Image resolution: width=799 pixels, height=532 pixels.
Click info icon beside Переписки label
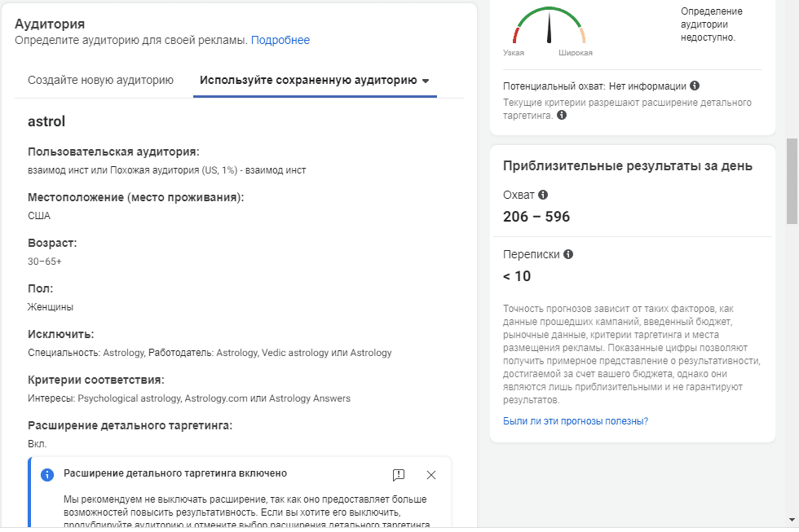tap(568, 254)
